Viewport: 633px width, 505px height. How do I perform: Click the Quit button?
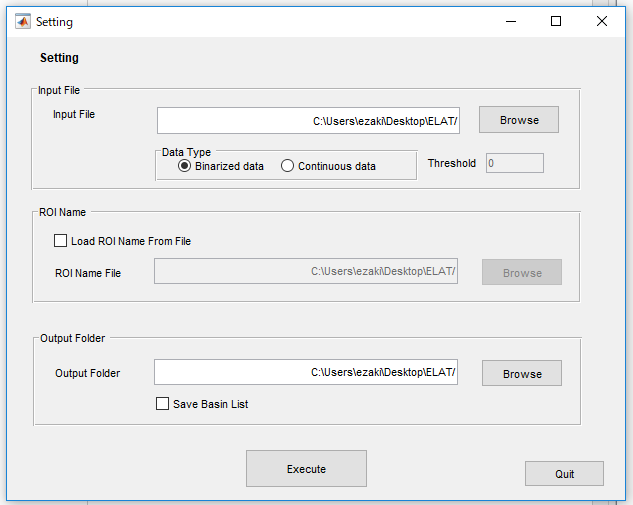pos(564,474)
